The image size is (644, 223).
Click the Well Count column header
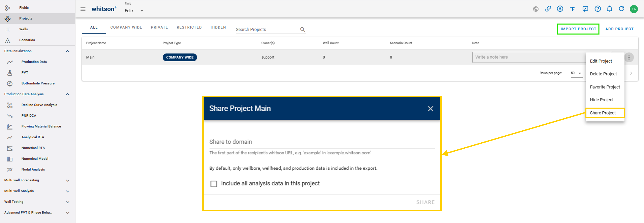(330, 43)
